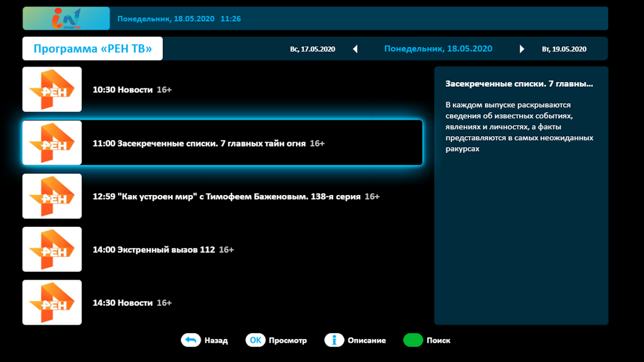Select 14:00 Экстренный вызов 112 programme
This screenshot has width=644, height=362.
pyautogui.click(x=163, y=249)
